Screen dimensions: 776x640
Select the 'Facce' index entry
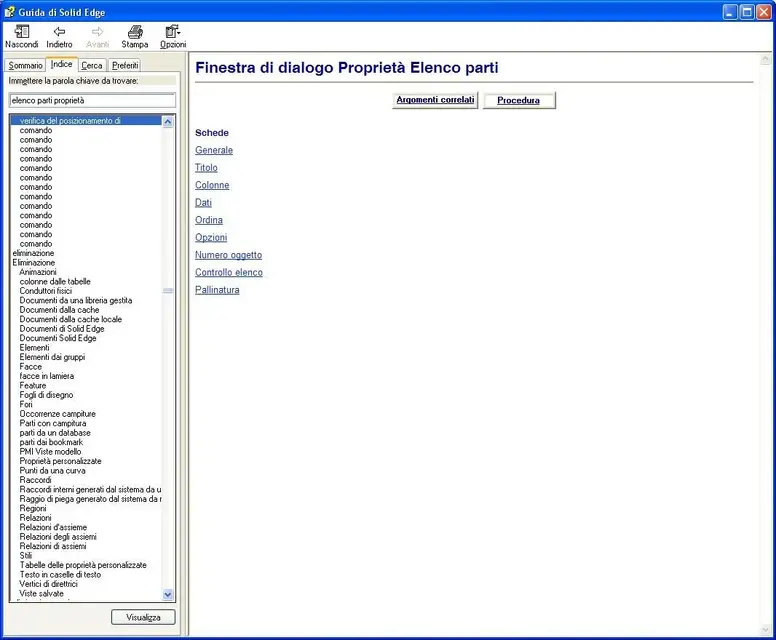[x=31, y=366]
